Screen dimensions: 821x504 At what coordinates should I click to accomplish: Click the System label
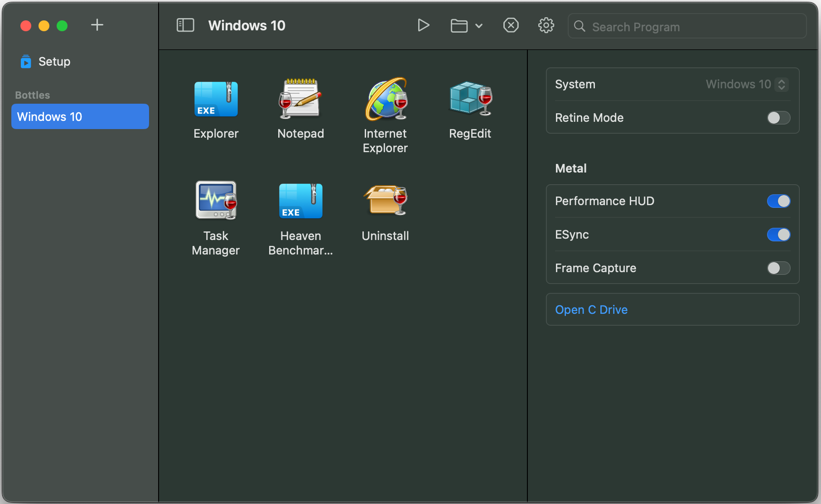(575, 84)
